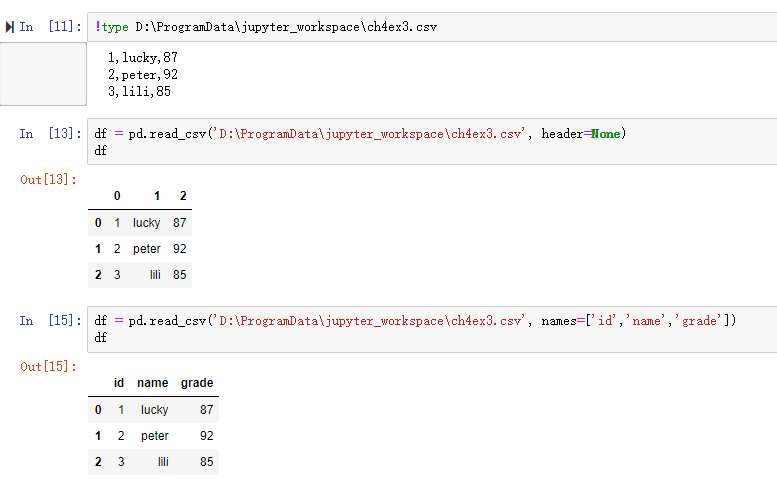This screenshot has height=479, width=777.
Task: Click grade '87' in Out[15] table
Action: click(207, 410)
